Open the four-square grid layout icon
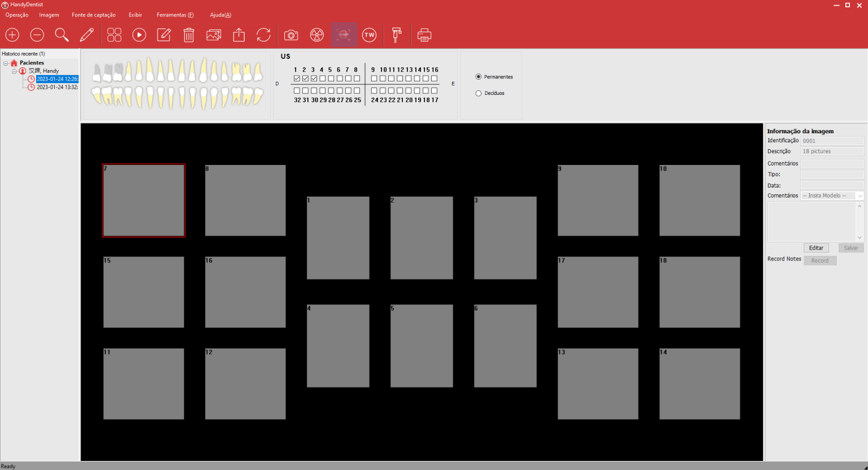 click(x=114, y=35)
